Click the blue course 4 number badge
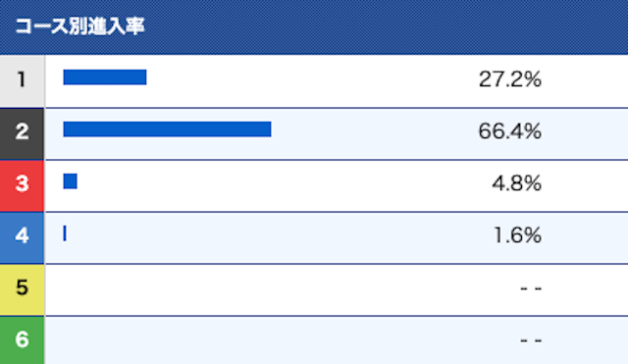628x364 pixels. [22, 237]
